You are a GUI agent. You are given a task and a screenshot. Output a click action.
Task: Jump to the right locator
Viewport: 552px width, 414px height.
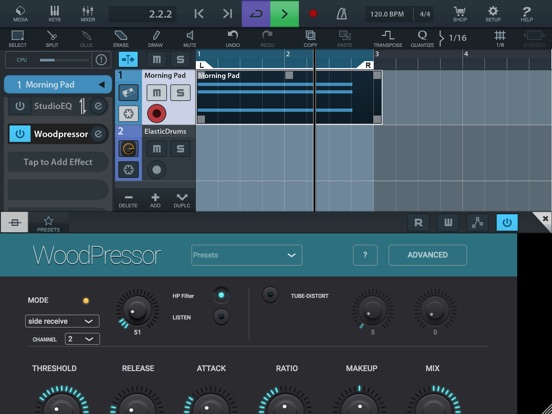pyautogui.click(x=228, y=14)
